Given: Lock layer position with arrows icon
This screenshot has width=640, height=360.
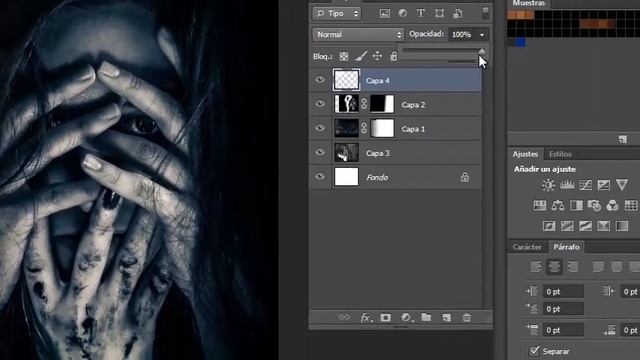Looking at the screenshot, I should pyautogui.click(x=377, y=56).
